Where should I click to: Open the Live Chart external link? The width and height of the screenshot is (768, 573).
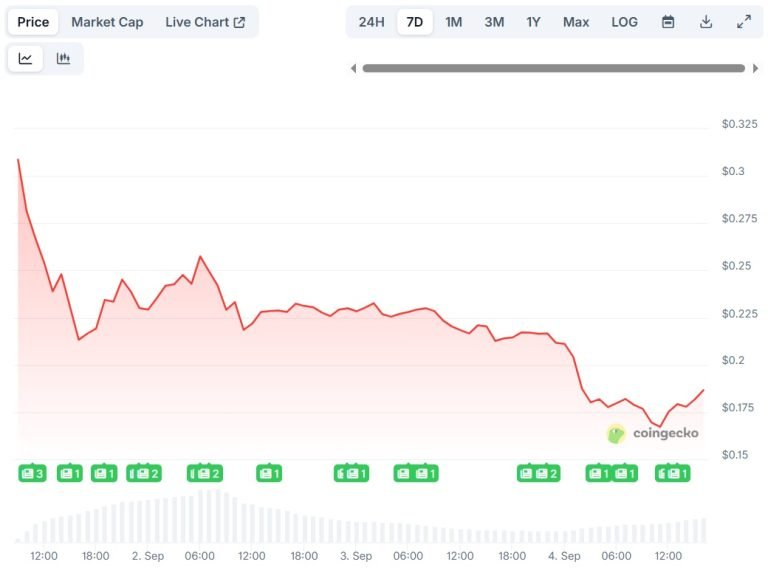click(x=205, y=22)
